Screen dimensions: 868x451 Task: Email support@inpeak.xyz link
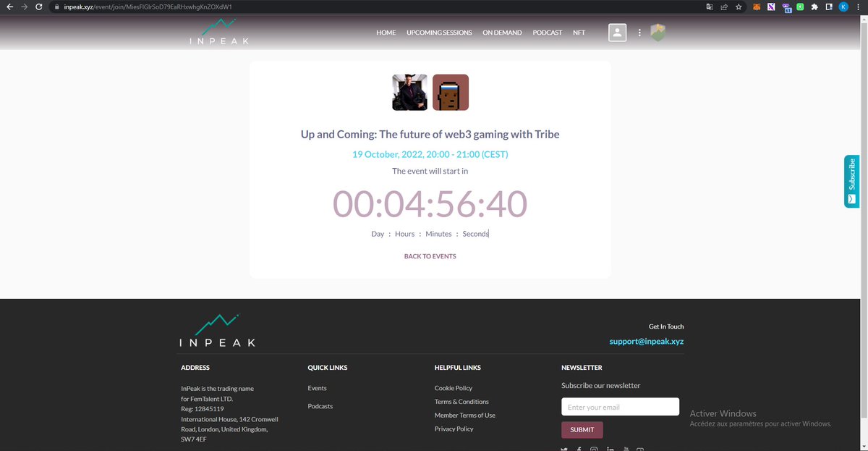coord(647,341)
